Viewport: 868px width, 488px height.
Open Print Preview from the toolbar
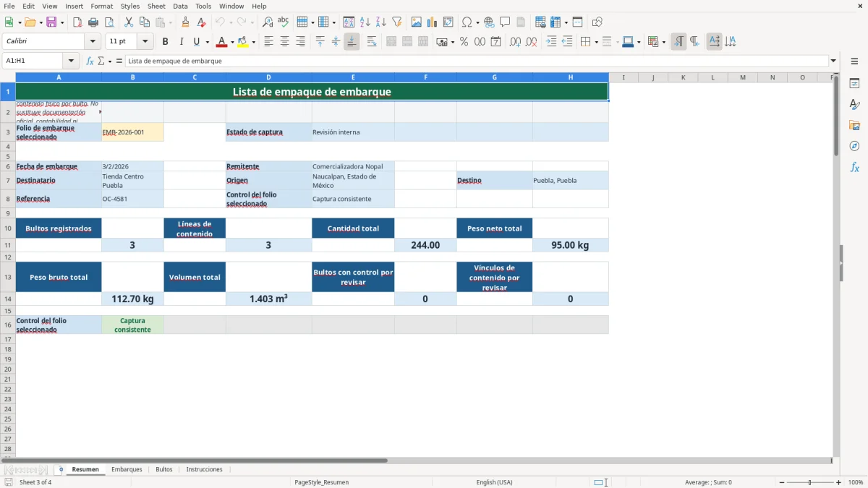(x=109, y=22)
